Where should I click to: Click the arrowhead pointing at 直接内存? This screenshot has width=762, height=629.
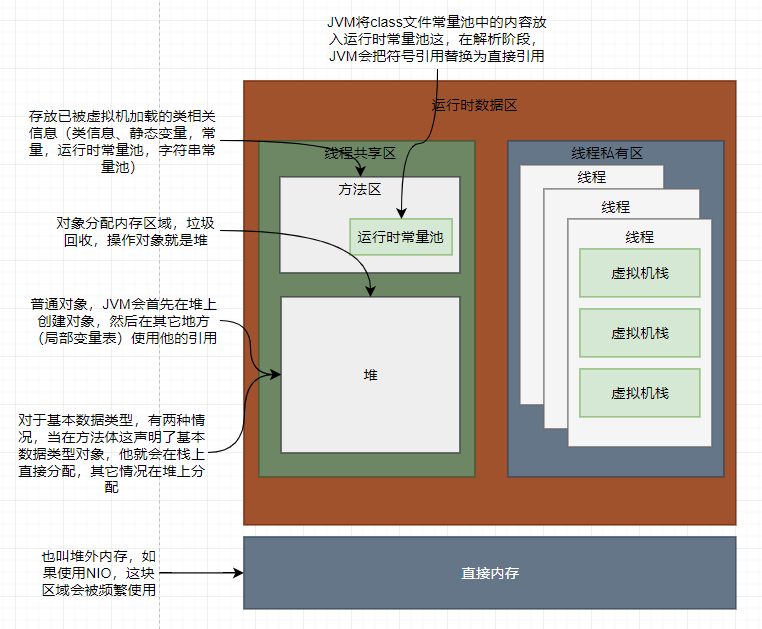pyautogui.click(x=238, y=573)
